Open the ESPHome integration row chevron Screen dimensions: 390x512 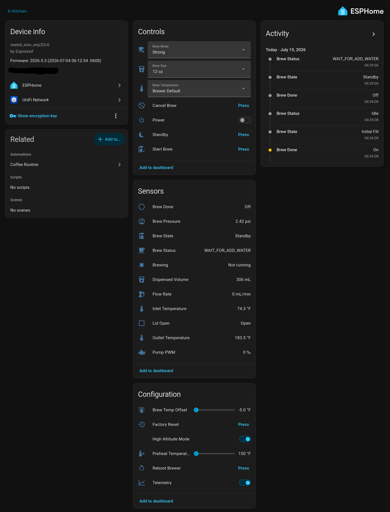119,85
